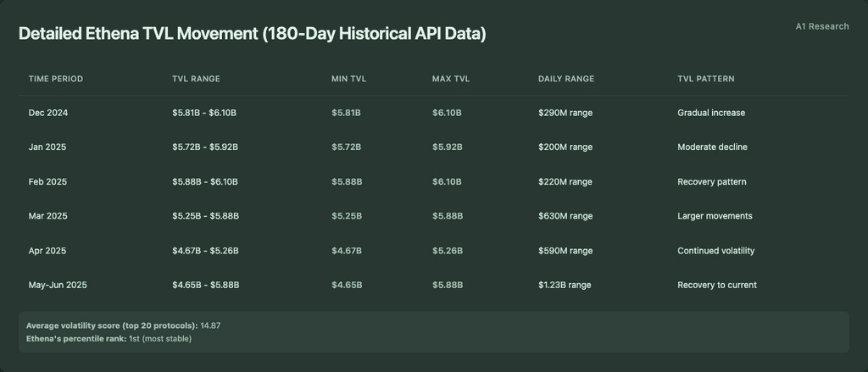868x372 pixels.
Task: Click the May-Jun 2025 time period cell
Action: pos(58,285)
